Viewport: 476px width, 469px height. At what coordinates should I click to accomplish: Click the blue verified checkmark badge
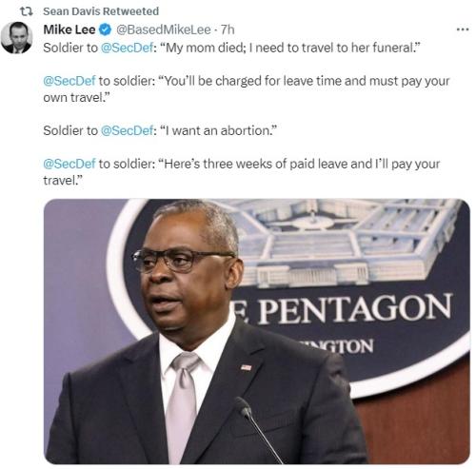coord(106,29)
